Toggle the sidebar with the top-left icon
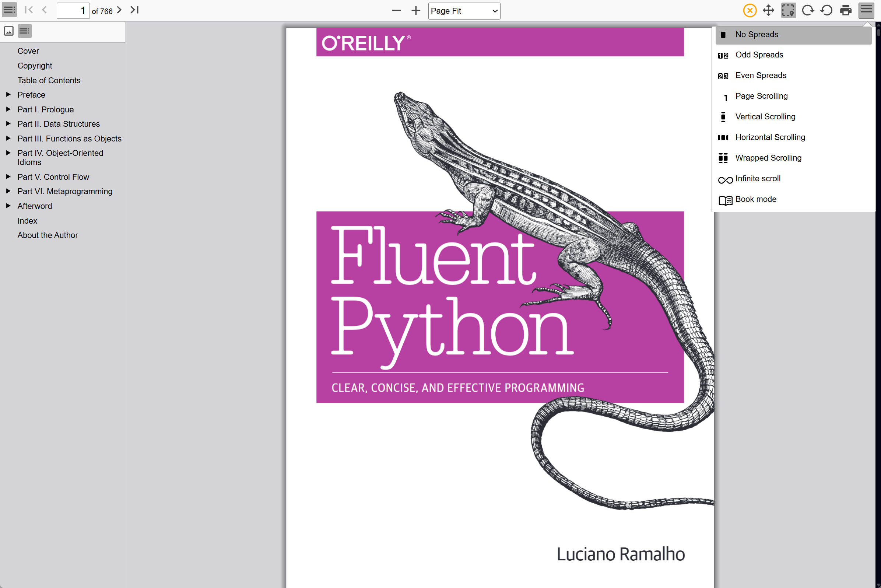The height and width of the screenshot is (588, 881). pos(9,10)
